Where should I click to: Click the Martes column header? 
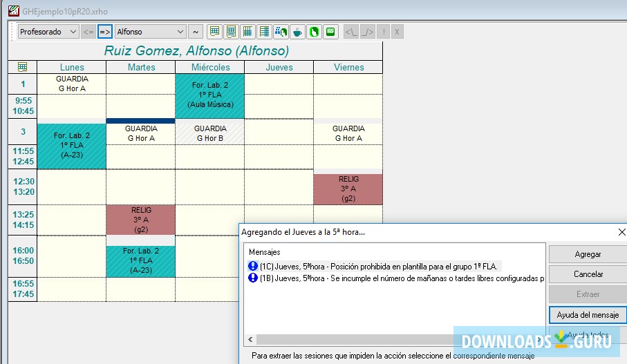tap(141, 67)
